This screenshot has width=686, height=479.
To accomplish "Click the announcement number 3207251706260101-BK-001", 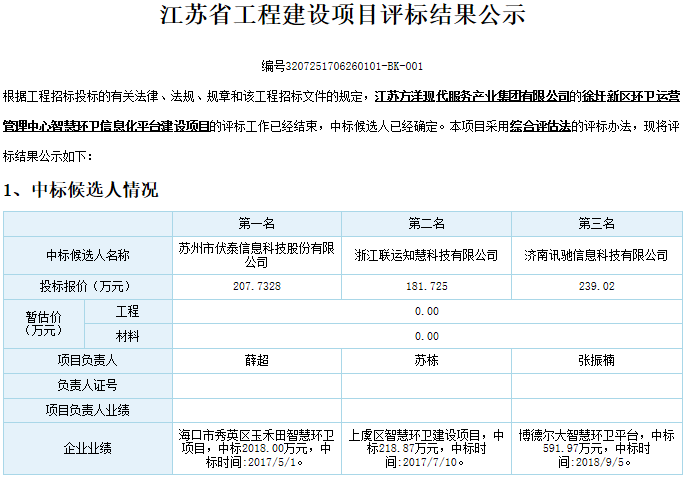I will (342, 66).
